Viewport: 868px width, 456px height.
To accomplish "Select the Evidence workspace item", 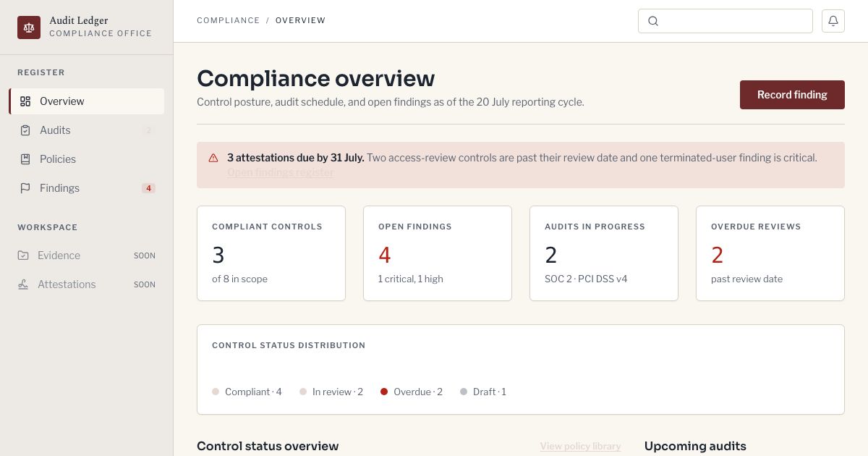I will point(87,256).
